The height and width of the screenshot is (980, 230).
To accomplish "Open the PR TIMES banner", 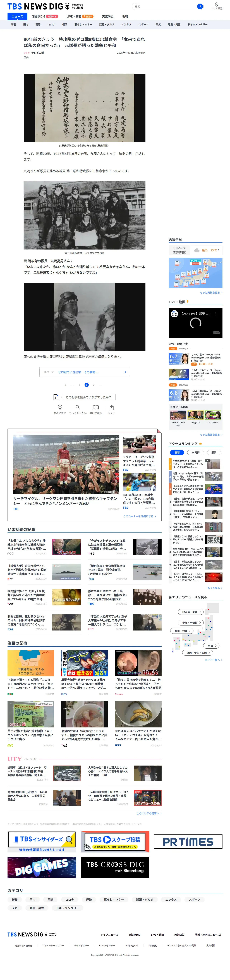I will (188, 842).
